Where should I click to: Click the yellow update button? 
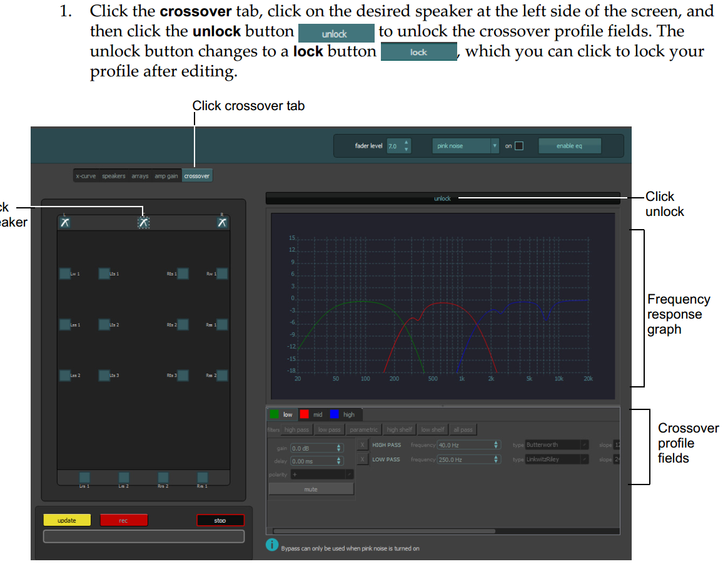click(x=67, y=520)
